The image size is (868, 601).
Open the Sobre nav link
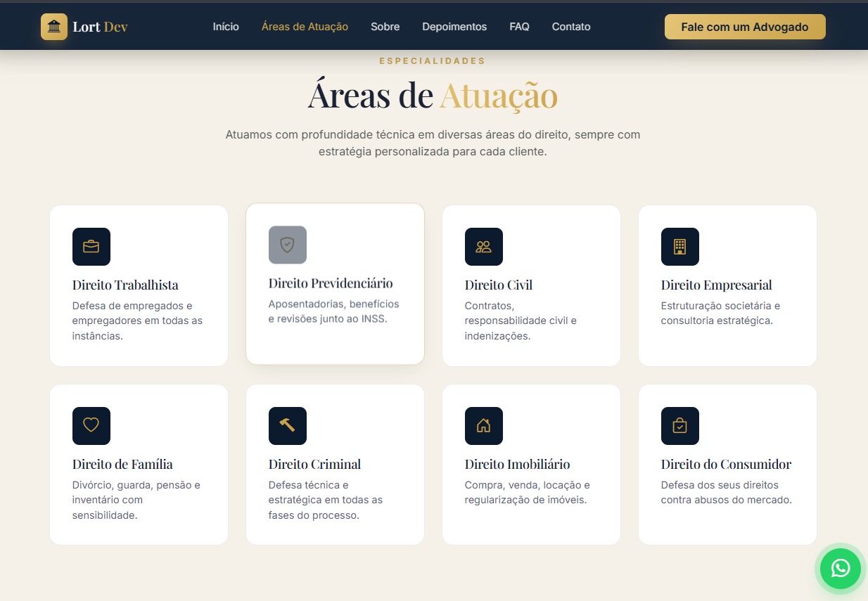click(385, 27)
